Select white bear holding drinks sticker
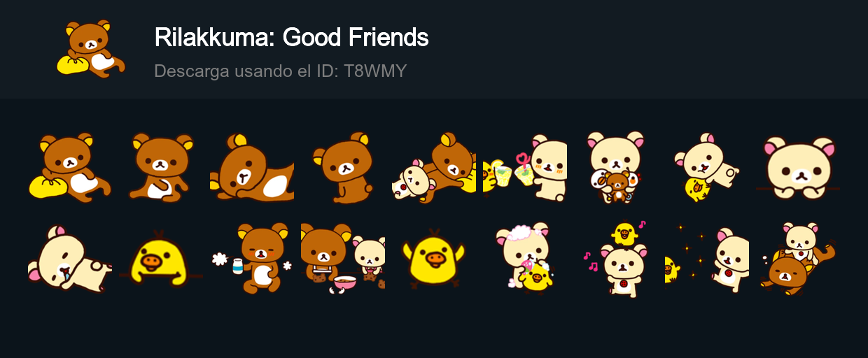This screenshot has height=358, width=868. pos(525,168)
